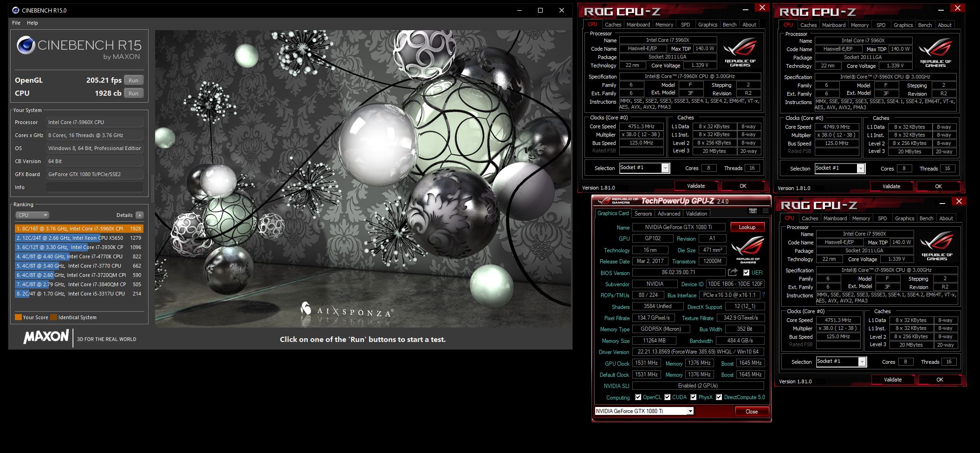This screenshot has height=453, width=980.
Task: Select ranking row 'Intel Core i7-3930K' 1096
Action: click(79, 247)
